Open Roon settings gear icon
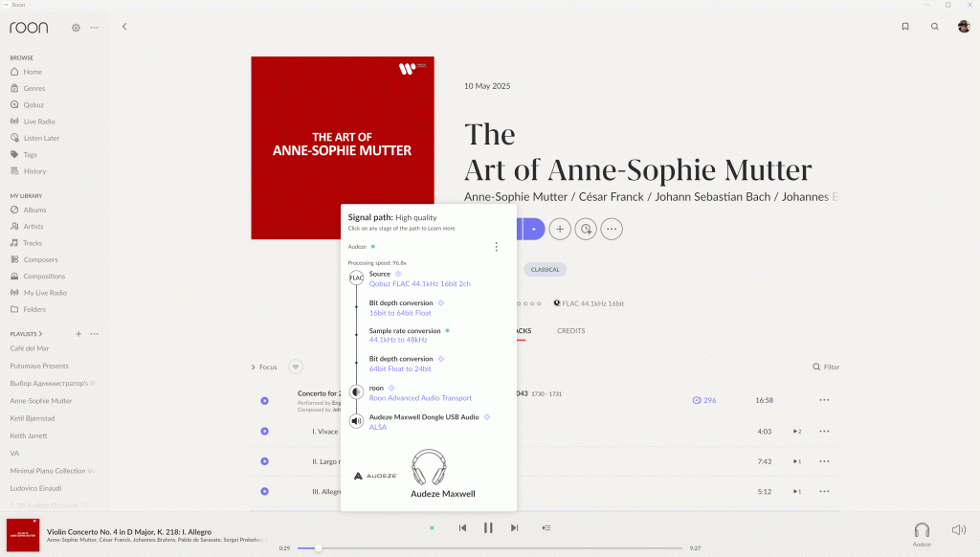Screen dimensions: 980x557 click(76, 28)
